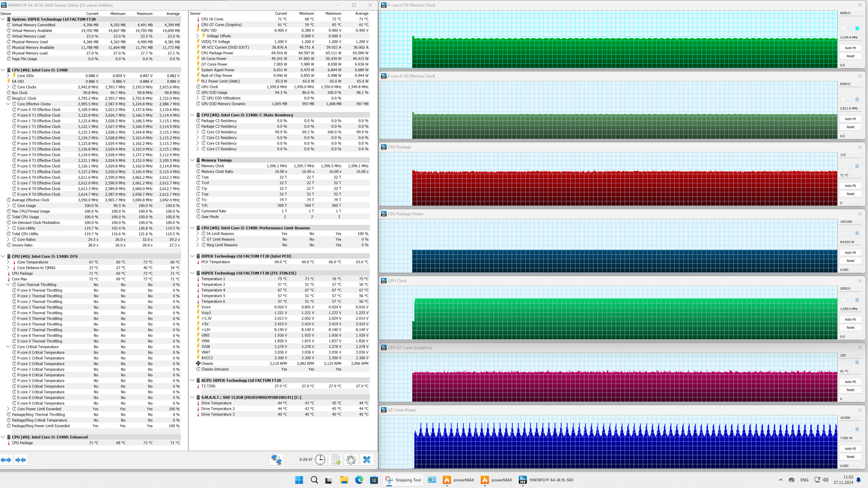Expand the Core Temperatures row
The width and height of the screenshot is (868, 488).
[8, 262]
